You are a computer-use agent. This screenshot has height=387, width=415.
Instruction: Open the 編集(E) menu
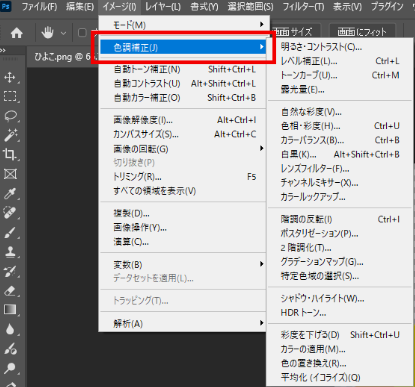coord(80,6)
